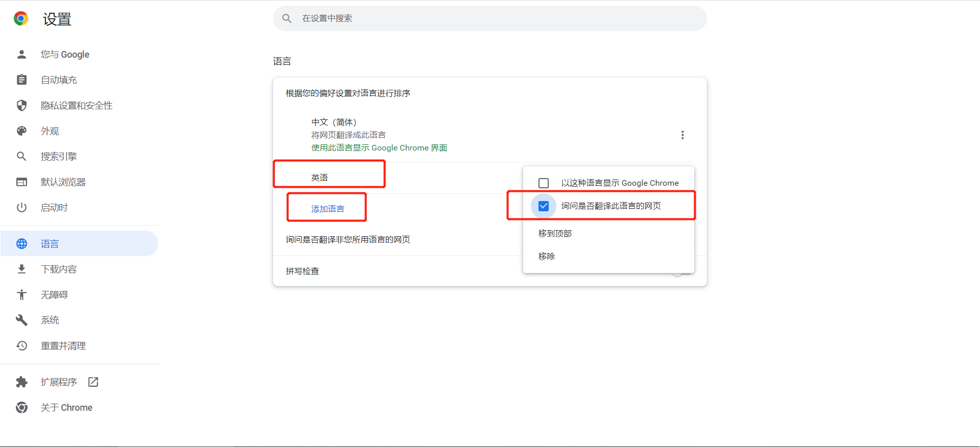
Task: Click the download icon for 下载内容
Action: pos(21,269)
